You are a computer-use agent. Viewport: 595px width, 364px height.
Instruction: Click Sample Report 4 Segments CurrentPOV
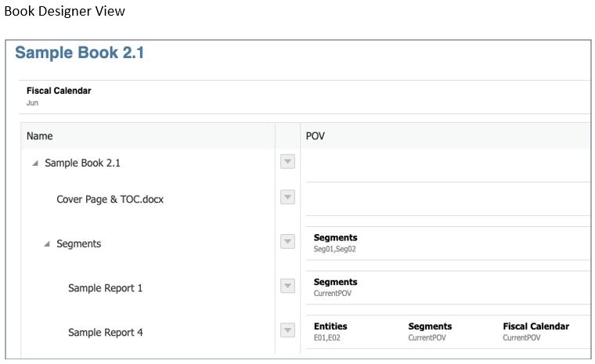tap(430, 332)
